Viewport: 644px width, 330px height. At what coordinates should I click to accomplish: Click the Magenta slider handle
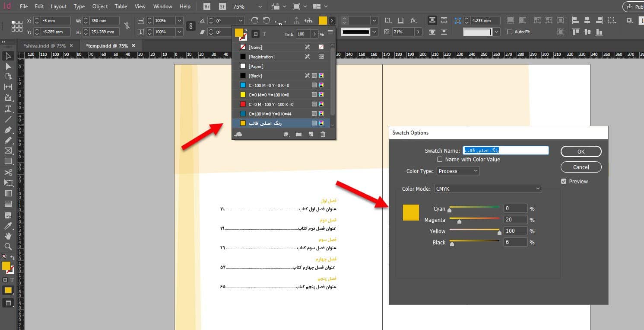[x=459, y=221]
